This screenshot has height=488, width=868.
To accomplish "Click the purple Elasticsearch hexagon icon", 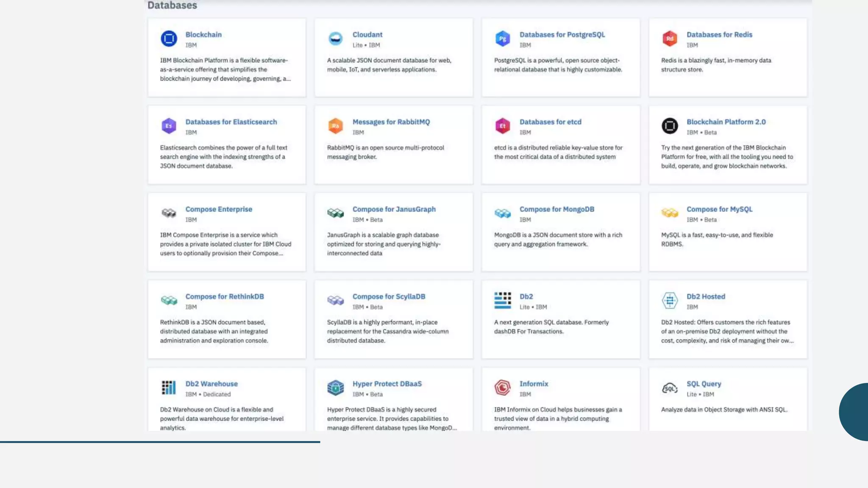I will point(169,126).
